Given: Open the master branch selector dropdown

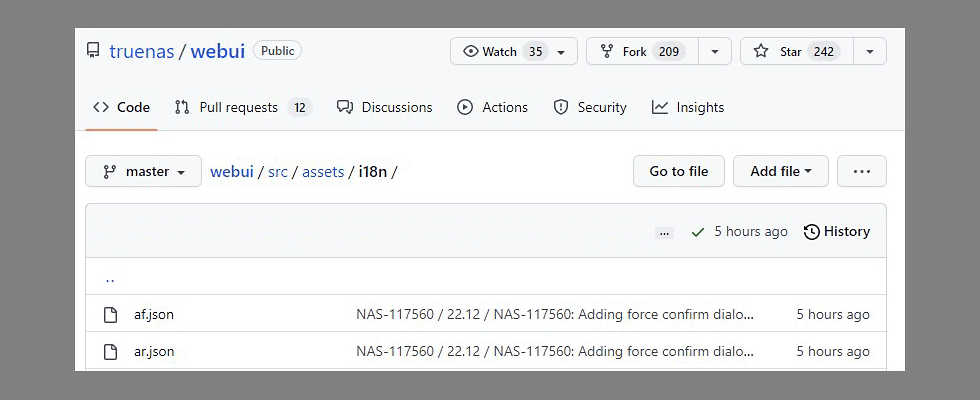Looking at the screenshot, I should (143, 171).
